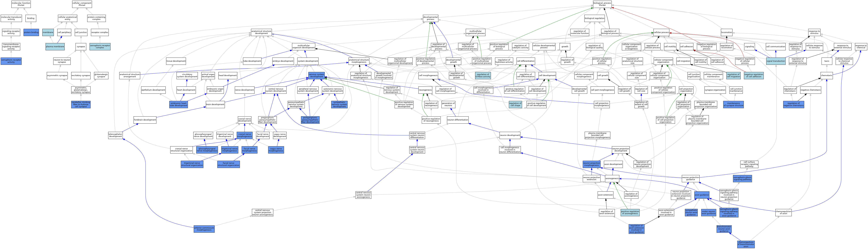The height and width of the screenshot is (249, 868).
Task: Select 'glossopharyngeal nerve morphogenesis' blue node
Action: click(x=207, y=150)
